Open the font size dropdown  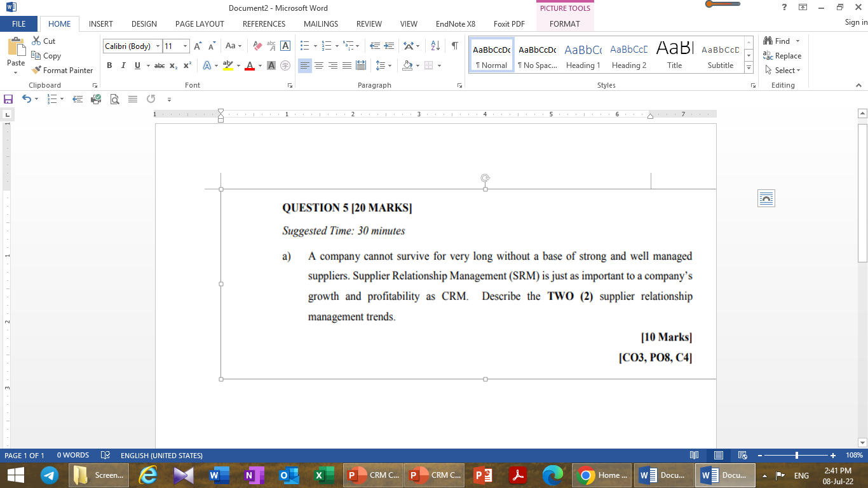[185, 46]
